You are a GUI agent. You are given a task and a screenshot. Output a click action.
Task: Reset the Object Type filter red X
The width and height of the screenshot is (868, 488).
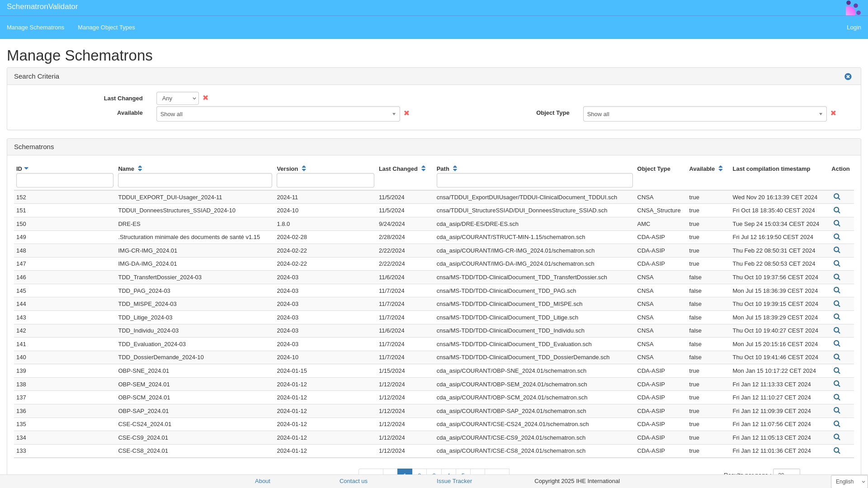click(x=833, y=113)
